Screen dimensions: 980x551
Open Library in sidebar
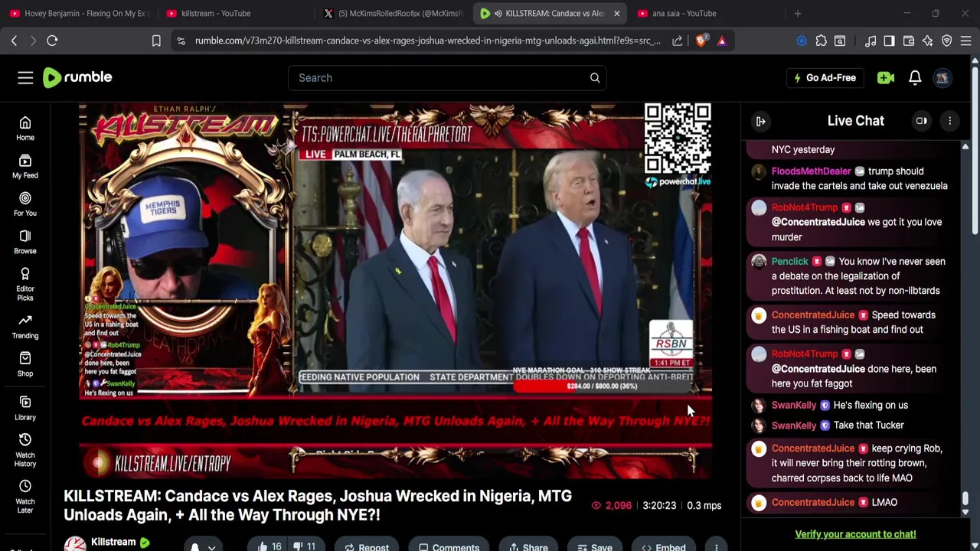[x=25, y=408]
